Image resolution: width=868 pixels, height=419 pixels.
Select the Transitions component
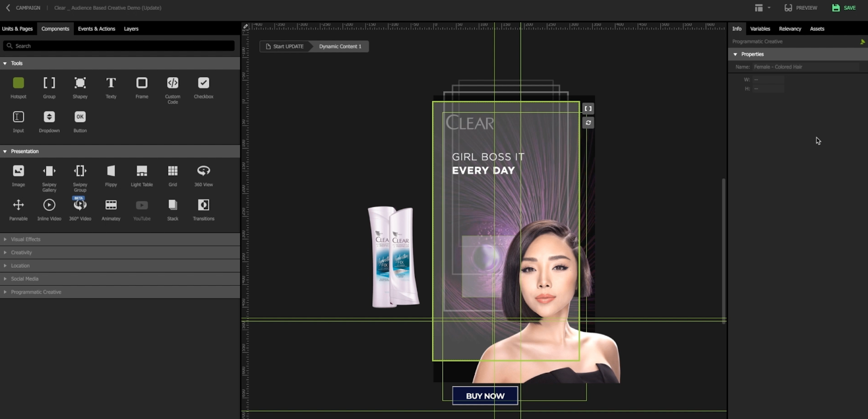coord(203,205)
